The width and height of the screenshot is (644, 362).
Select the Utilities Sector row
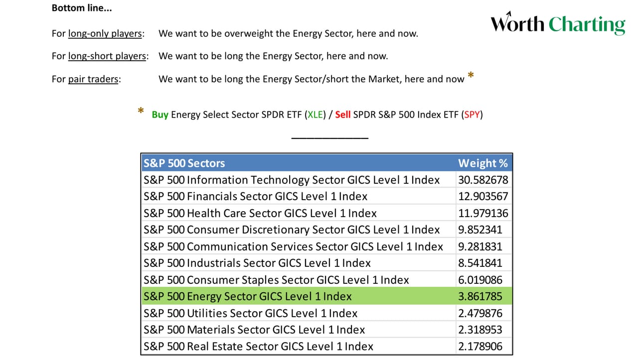[326, 313]
